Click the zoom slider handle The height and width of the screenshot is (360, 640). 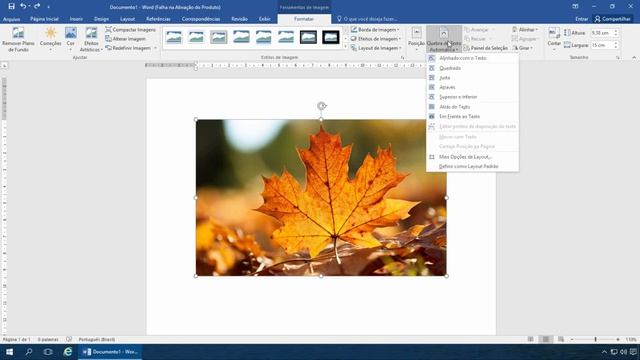[596, 340]
